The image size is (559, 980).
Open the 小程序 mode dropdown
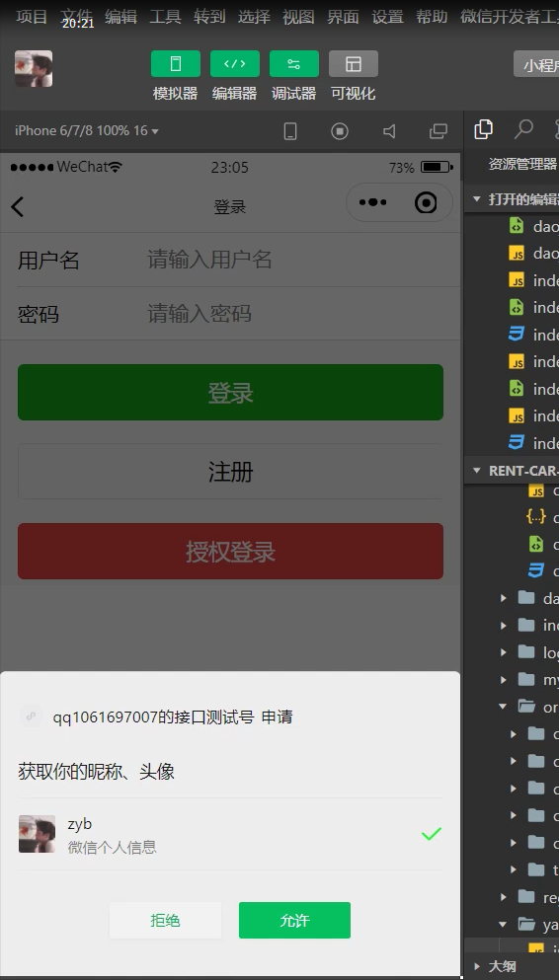pyautogui.click(x=536, y=64)
